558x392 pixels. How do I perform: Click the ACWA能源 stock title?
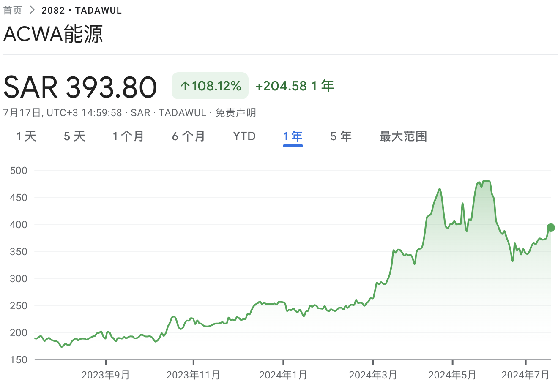[x=53, y=34]
